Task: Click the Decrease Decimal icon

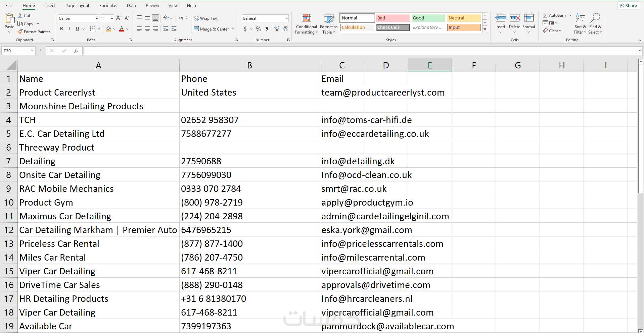Action: click(285, 29)
